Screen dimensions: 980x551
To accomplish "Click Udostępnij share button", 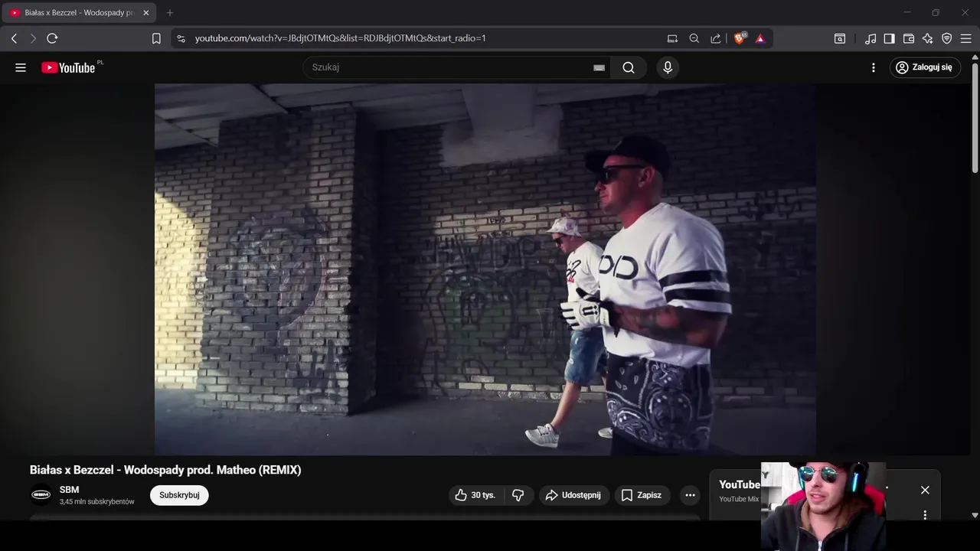I will (574, 495).
